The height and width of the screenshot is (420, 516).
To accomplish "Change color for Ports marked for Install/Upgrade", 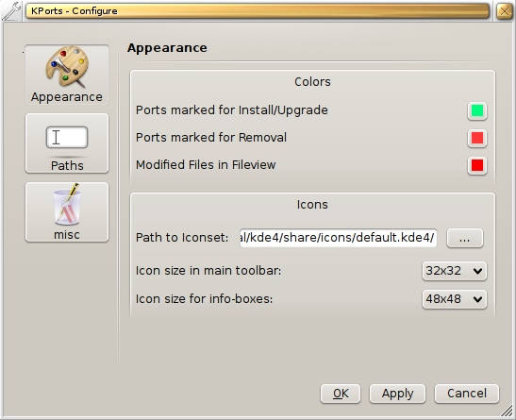I will point(477,110).
